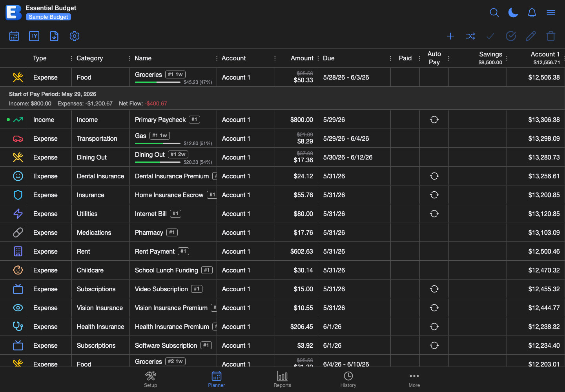The width and height of the screenshot is (565, 392).
Task: Switch to the Reports tab
Action: (282, 379)
